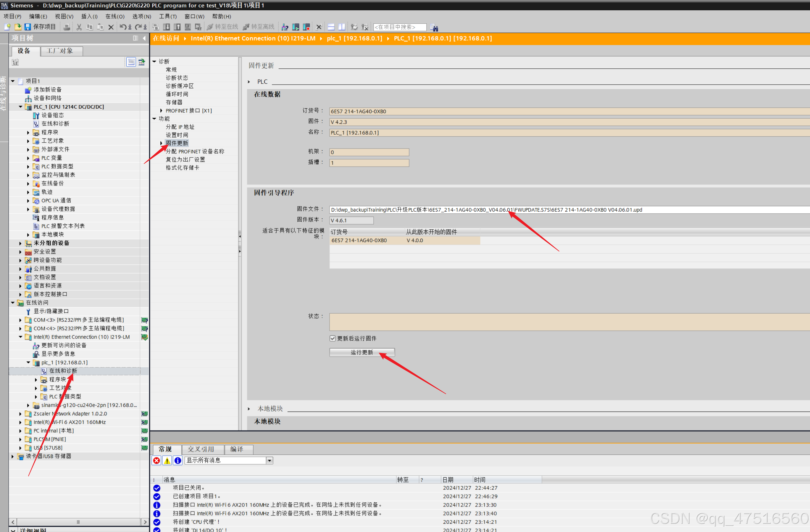
Task: Click the split editor horizontally icon
Action: pos(331,27)
